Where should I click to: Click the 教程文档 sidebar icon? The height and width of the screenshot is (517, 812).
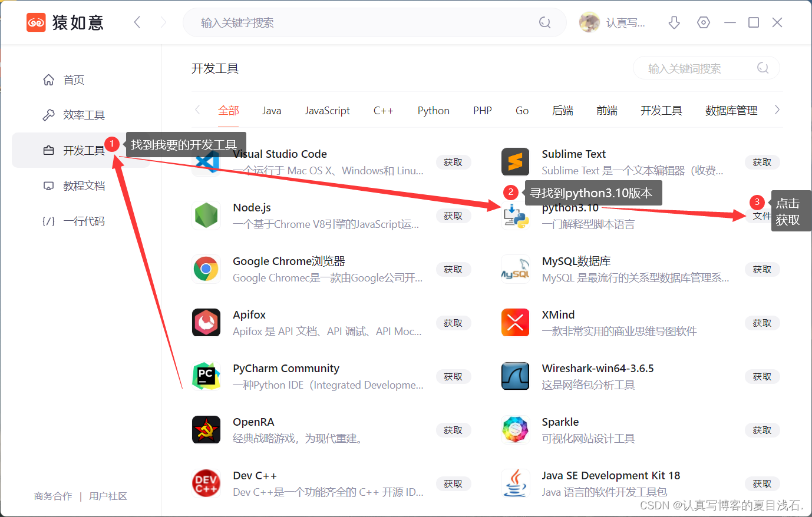(x=49, y=185)
